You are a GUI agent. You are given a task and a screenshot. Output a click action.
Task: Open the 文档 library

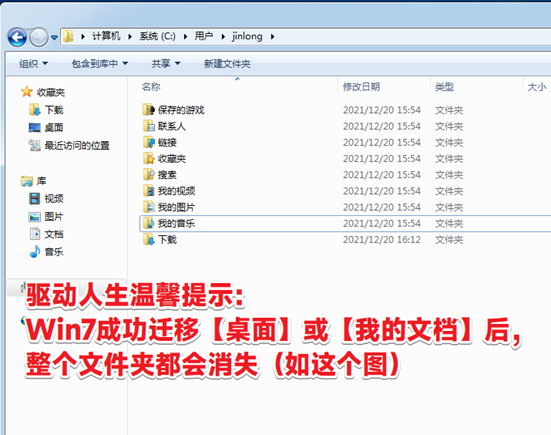[x=54, y=234]
